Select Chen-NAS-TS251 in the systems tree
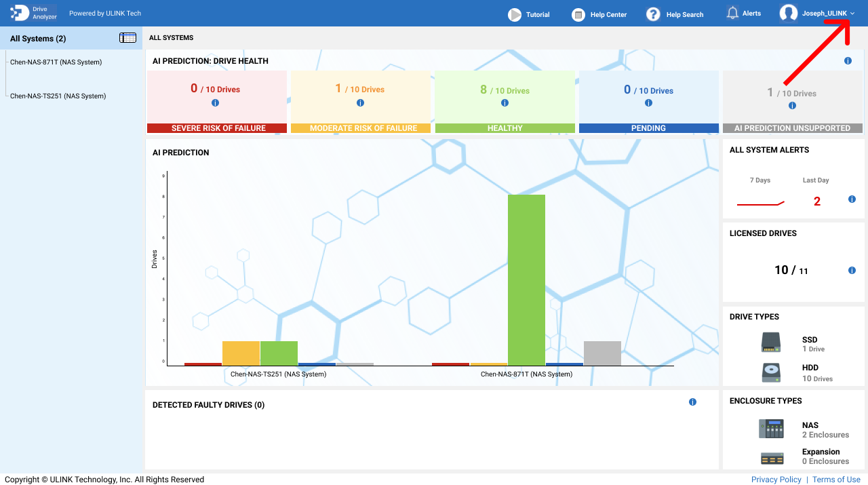Viewport: 868px width, 485px height. click(58, 96)
